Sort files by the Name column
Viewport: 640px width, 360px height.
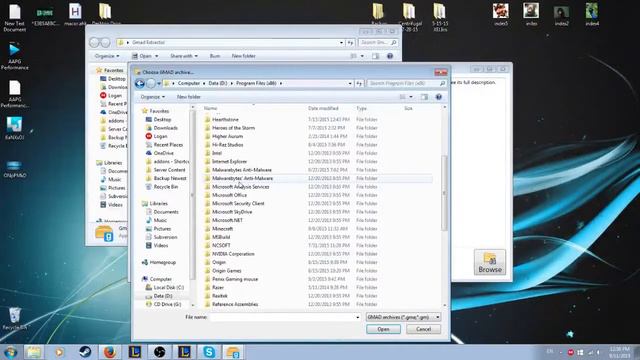[x=210, y=108]
